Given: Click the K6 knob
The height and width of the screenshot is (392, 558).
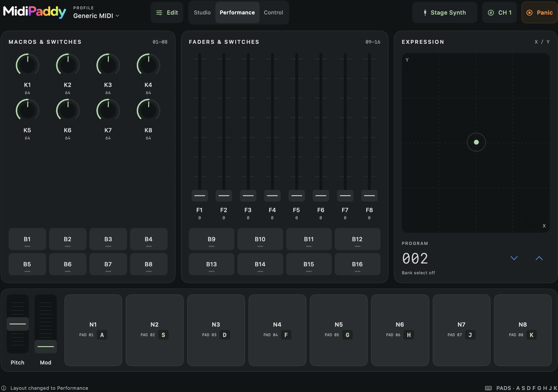Looking at the screenshot, I should (68, 110).
